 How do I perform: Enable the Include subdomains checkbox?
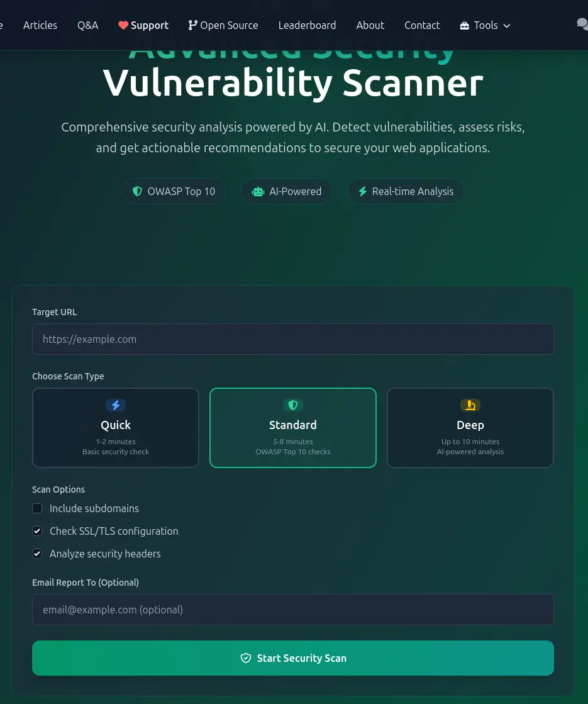[x=38, y=508]
